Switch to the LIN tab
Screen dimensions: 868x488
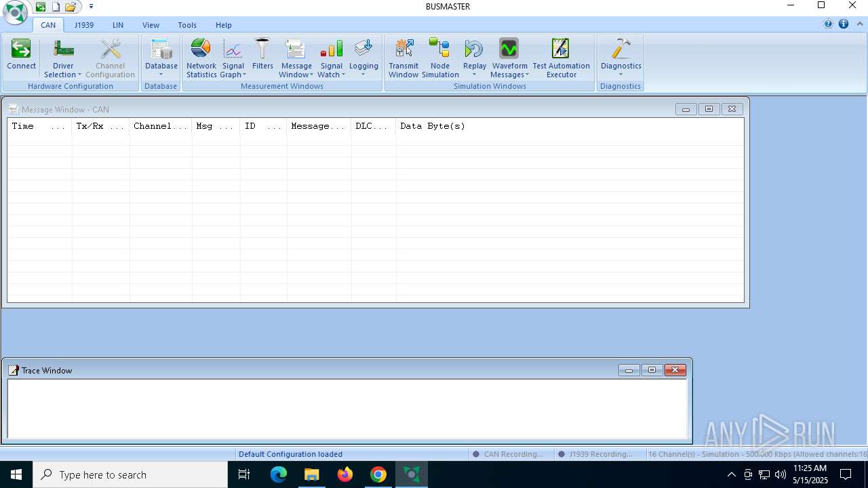(118, 25)
